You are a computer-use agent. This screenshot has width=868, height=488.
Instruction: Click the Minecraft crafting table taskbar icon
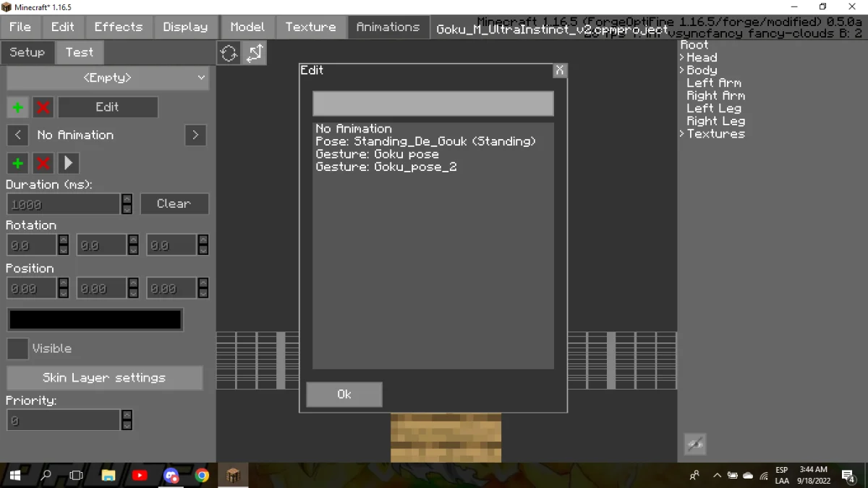coord(233,476)
